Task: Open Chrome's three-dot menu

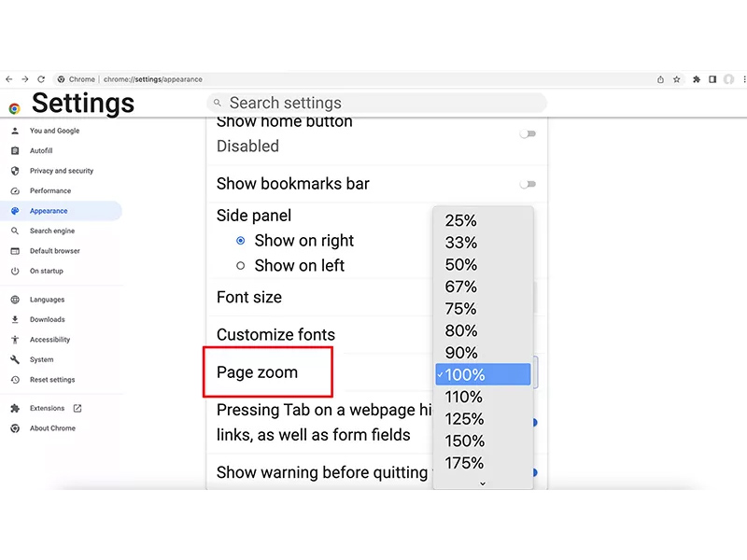Action: click(x=742, y=79)
